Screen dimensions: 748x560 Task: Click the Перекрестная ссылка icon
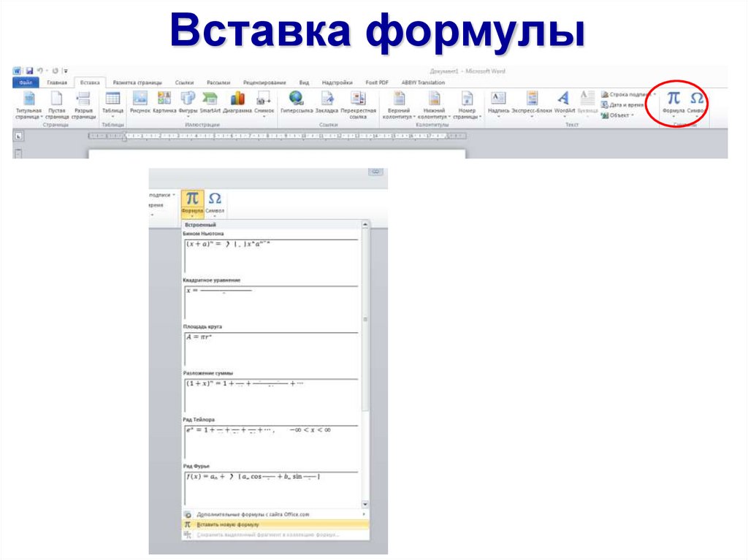tap(358, 99)
